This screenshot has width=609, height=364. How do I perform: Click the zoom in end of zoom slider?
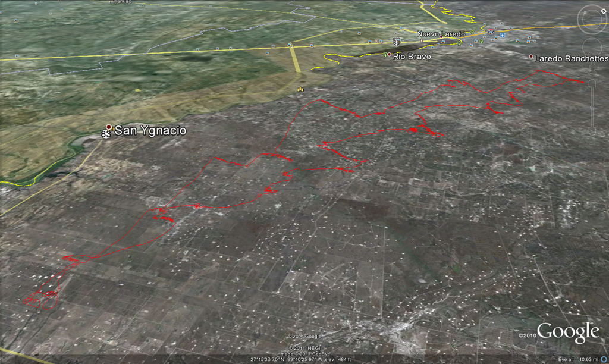click(x=593, y=81)
